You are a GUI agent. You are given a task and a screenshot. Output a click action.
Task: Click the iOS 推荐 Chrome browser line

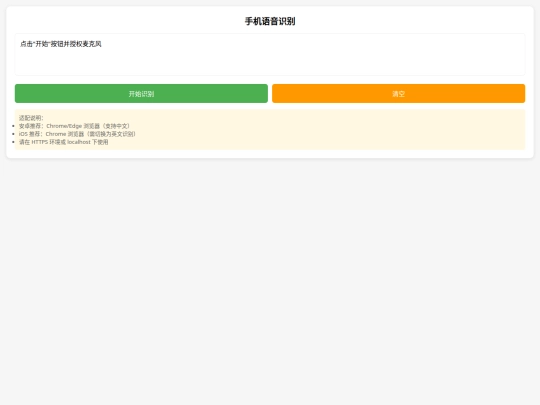[x=77, y=134]
